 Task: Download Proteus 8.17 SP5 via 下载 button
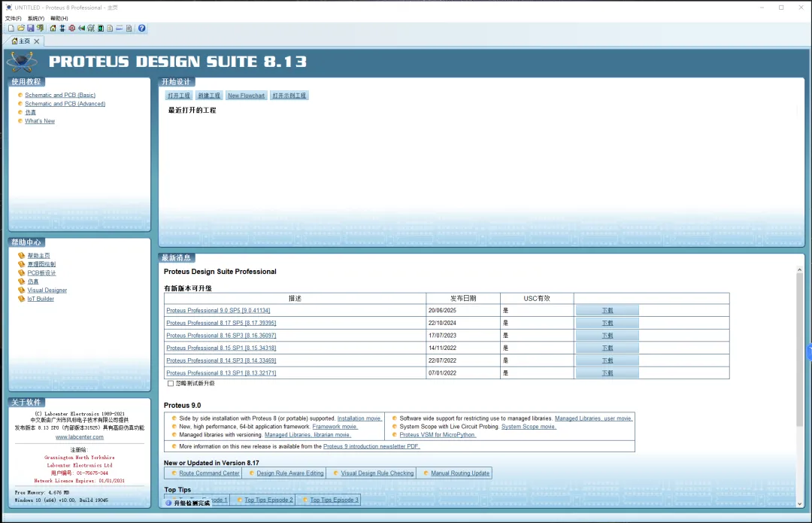pyautogui.click(x=607, y=323)
